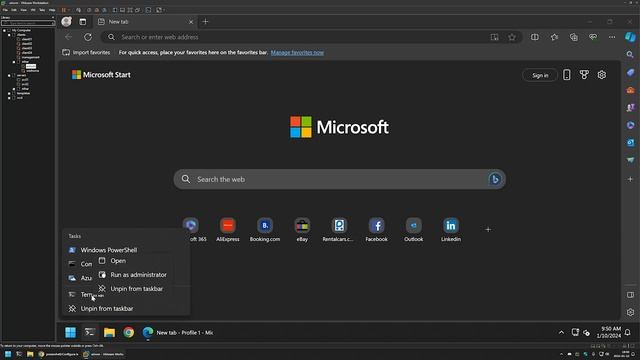640x360 pixels.
Task: Customize the sidebar with the plus icon
Action: pyautogui.click(x=630, y=179)
